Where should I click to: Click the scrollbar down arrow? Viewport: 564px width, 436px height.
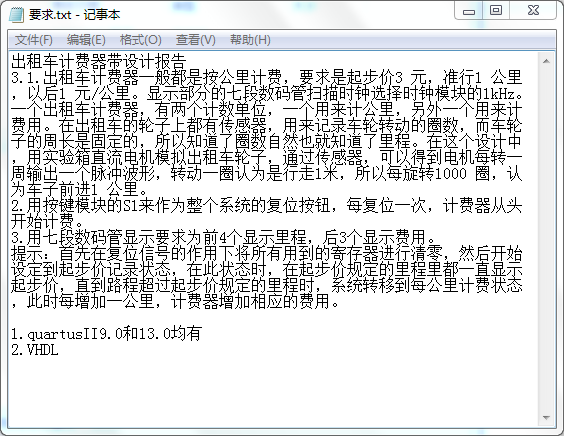546,418
